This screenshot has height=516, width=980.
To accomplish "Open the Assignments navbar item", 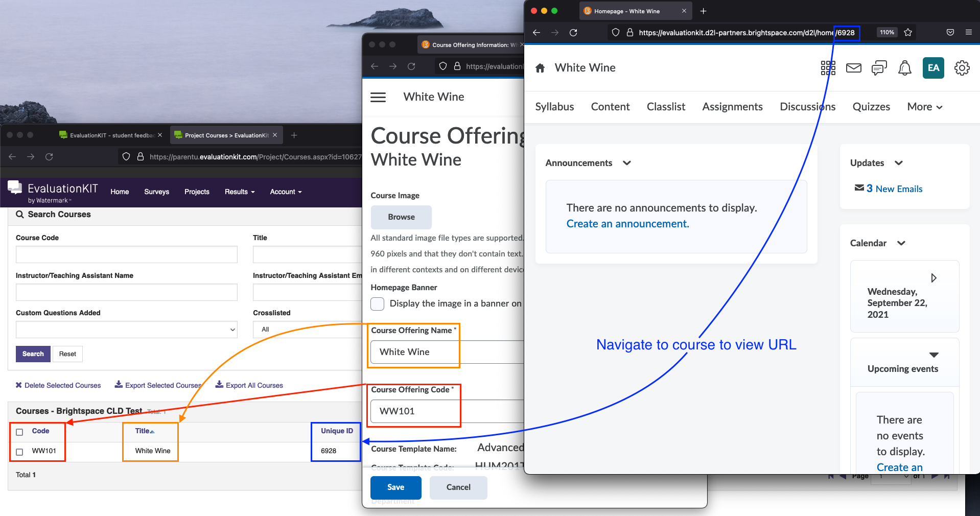I will 732,107.
